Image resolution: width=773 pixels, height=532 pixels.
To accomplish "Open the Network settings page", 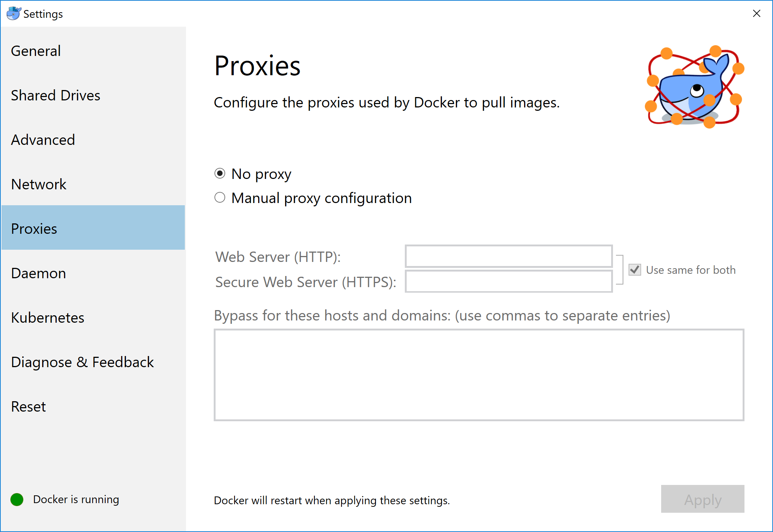I will click(39, 184).
